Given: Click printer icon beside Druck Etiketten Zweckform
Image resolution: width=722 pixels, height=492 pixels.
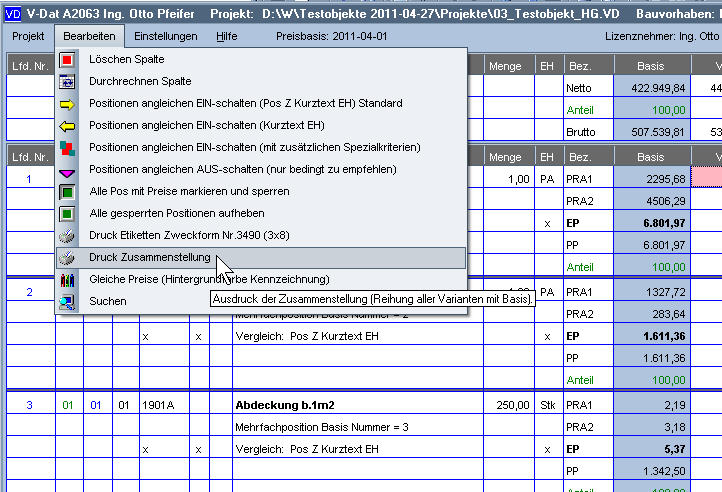Looking at the screenshot, I should pos(68,236).
